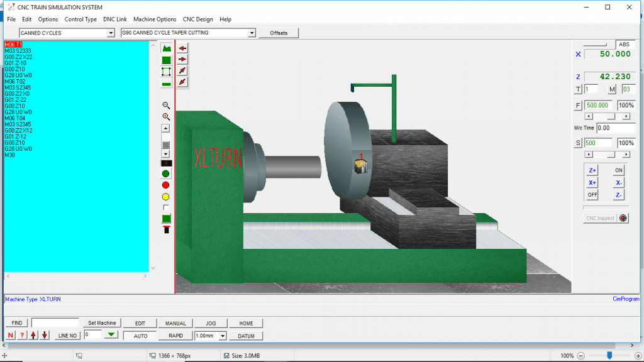Open the G90 CANNED CYCLE TAPER CUTTING dropdown
The height and width of the screenshot is (362, 644).
tap(252, 32)
